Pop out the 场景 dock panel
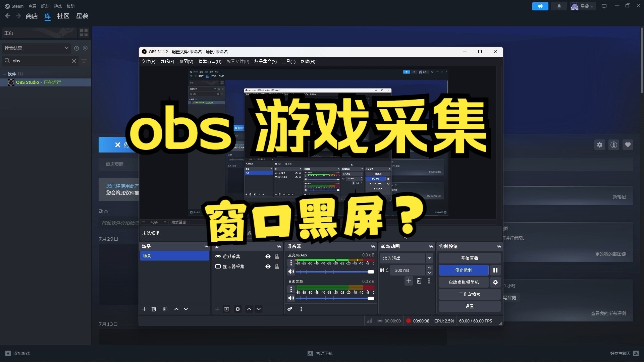This screenshot has height=362, width=644. click(x=206, y=246)
